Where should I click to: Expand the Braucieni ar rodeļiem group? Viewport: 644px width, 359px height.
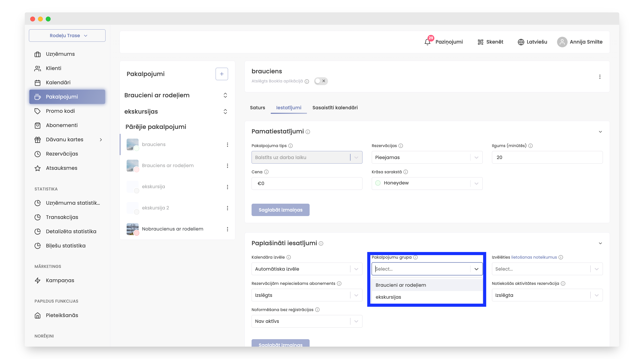pyautogui.click(x=225, y=95)
